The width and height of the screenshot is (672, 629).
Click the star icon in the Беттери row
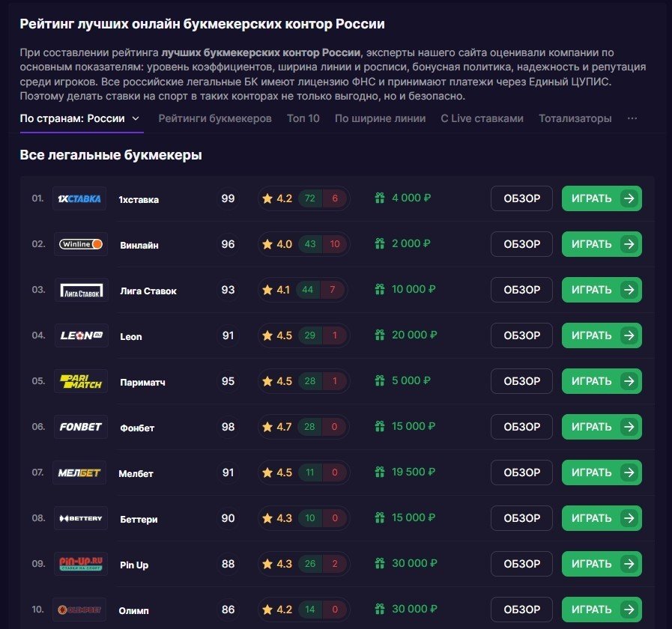[267, 518]
